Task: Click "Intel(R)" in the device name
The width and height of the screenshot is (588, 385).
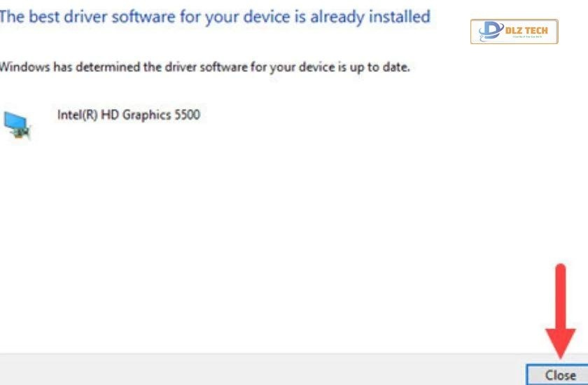Action: point(77,115)
